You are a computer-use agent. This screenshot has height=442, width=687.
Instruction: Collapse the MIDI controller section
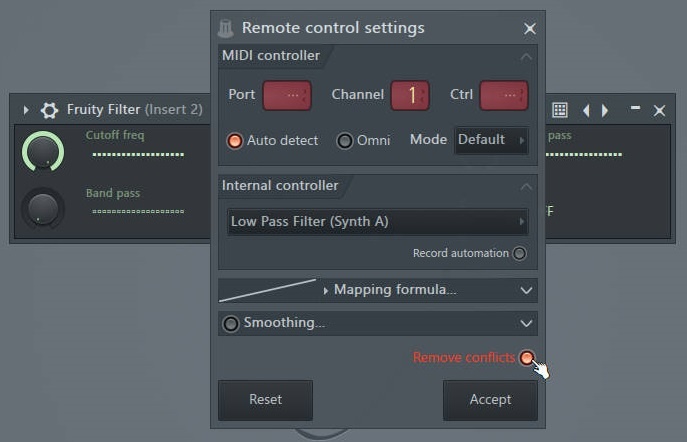coord(526,57)
